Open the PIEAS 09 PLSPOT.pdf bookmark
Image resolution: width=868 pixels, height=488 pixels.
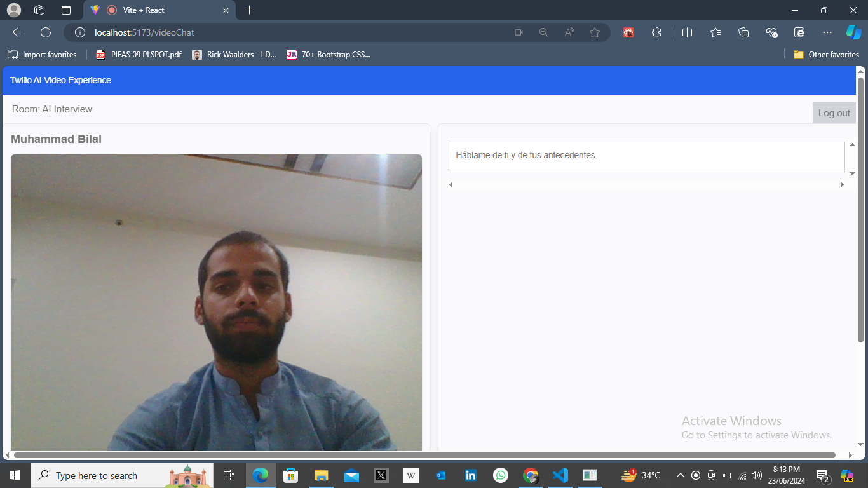(139, 55)
